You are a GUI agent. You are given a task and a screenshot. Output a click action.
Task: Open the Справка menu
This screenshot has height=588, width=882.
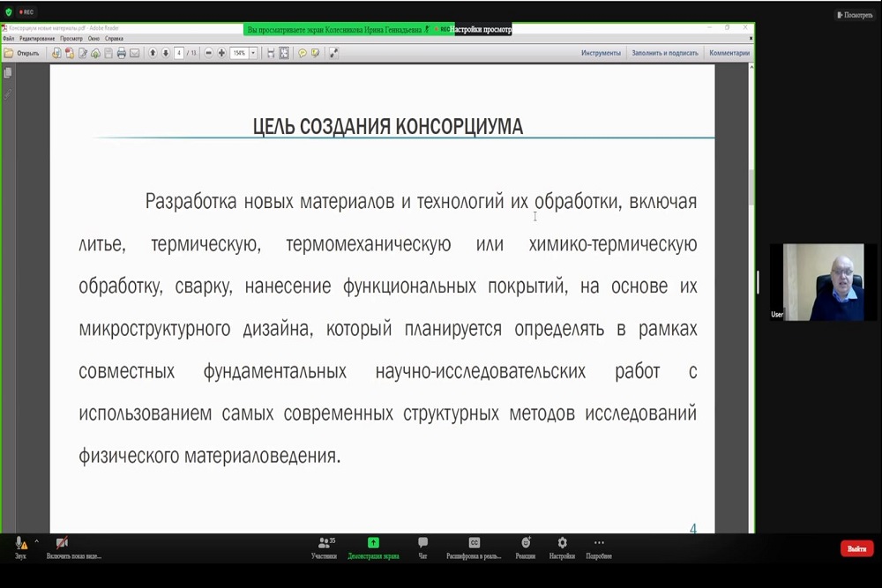point(114,39)
